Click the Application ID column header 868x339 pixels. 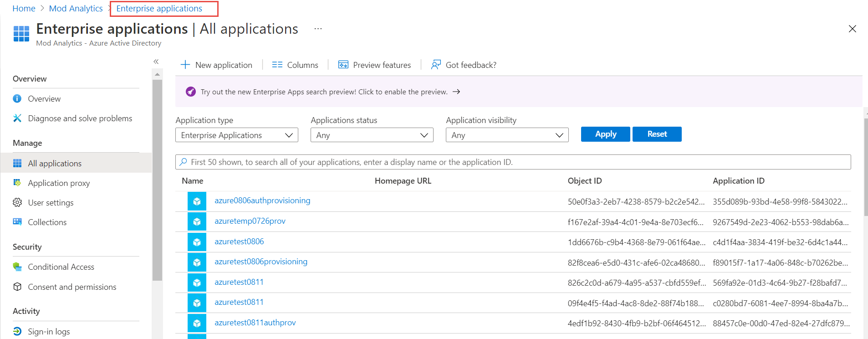738,180
